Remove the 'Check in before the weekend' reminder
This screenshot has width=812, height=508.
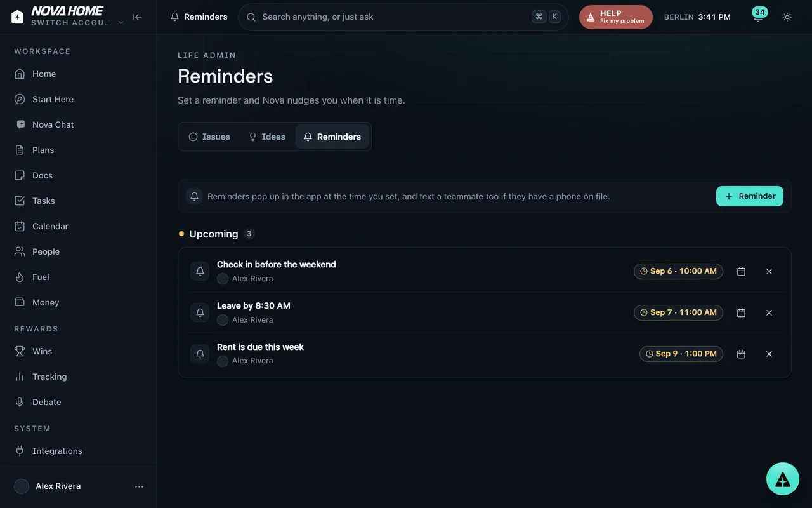(769, 271)
